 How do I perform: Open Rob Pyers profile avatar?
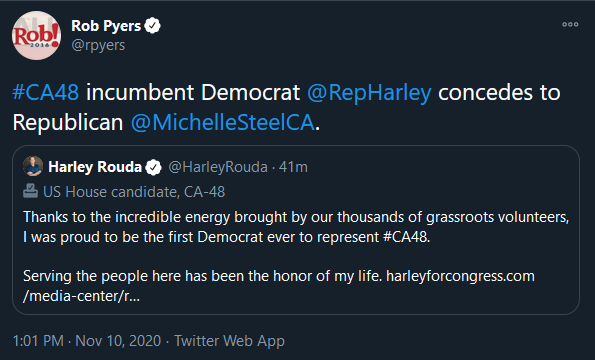click(36, 35)
